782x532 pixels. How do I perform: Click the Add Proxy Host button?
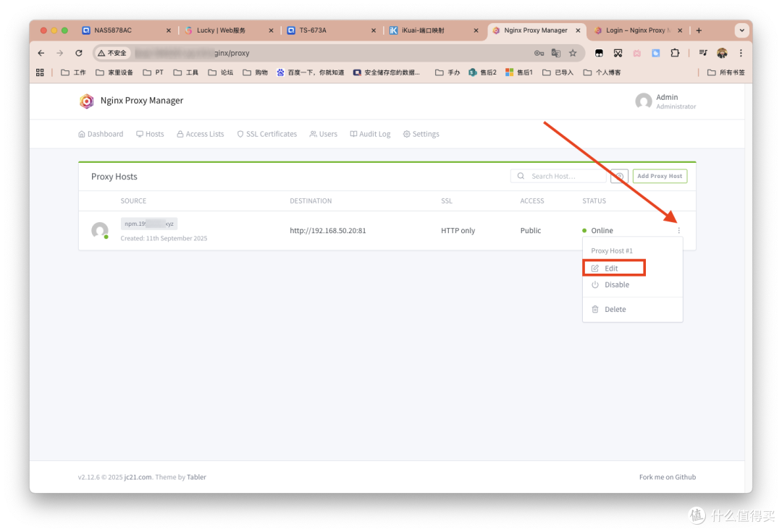tap(660, 176)
